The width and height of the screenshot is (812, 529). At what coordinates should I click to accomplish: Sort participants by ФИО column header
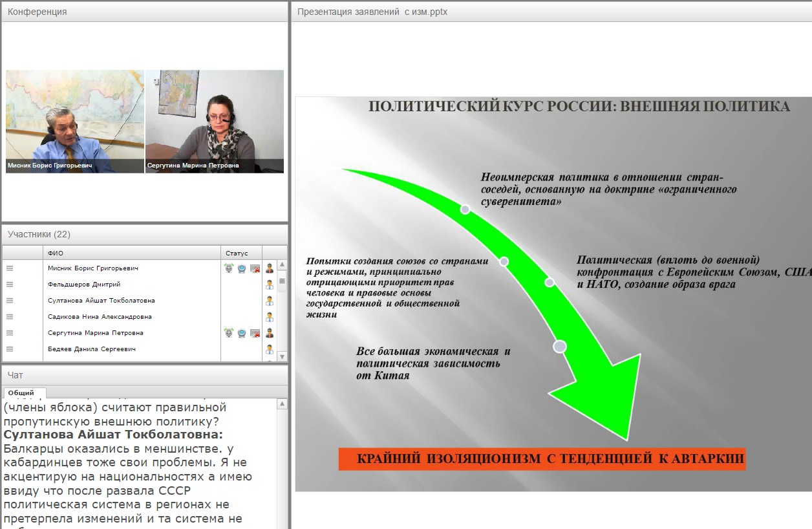[x=133, y=253]
